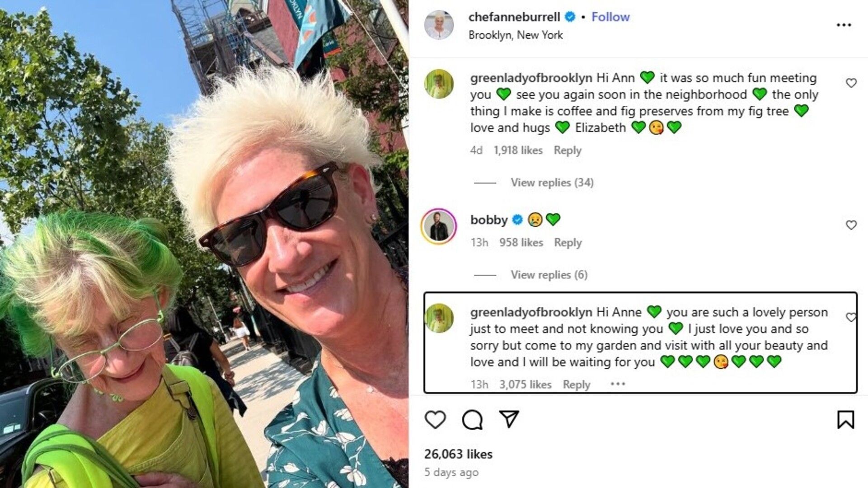Open the 1,918 likes list
Viewport: 868px width, 488px height.
point(518,150)
